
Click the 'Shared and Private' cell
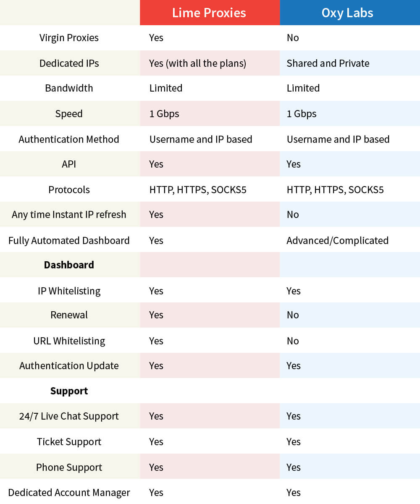point(328,63)
